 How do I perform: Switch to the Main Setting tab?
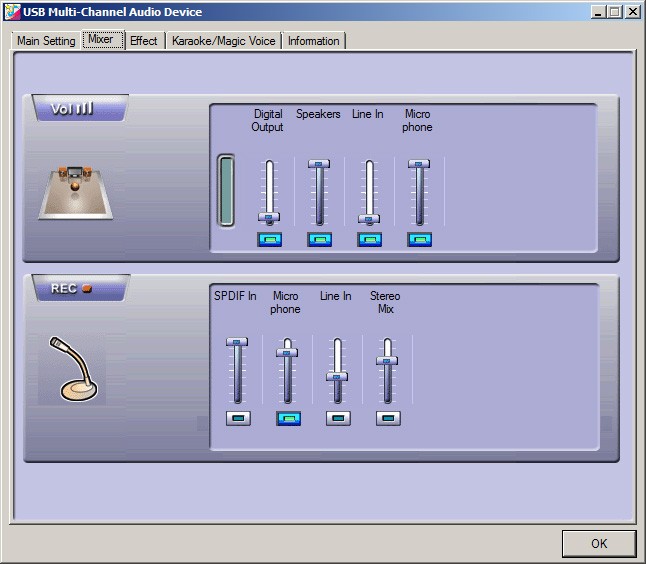point(46,41)
